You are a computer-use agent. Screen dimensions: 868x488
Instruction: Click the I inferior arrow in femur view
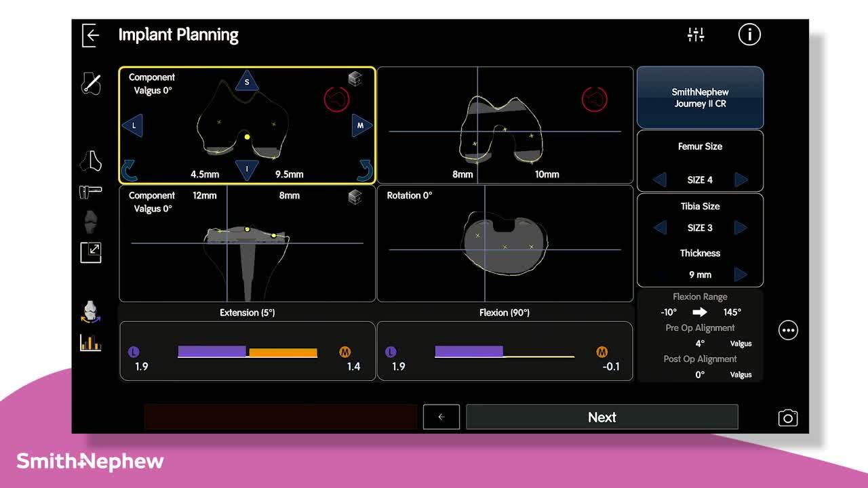point(247,170)
